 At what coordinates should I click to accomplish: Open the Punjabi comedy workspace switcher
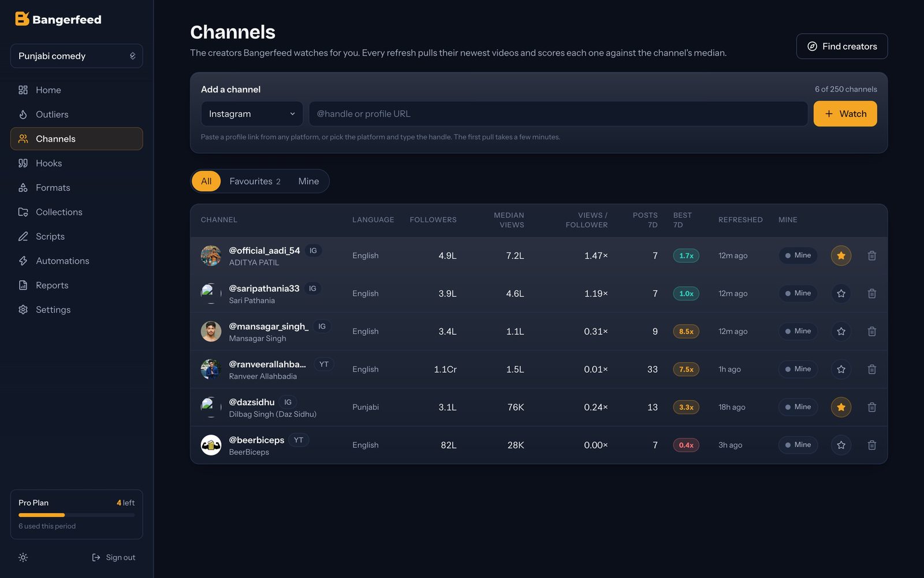click(x=76, y=56)
